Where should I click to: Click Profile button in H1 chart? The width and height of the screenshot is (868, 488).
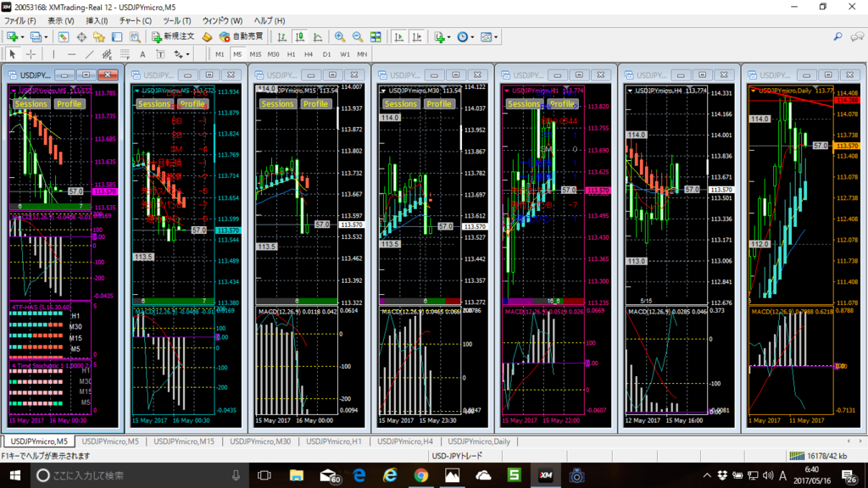pos(563,104)
